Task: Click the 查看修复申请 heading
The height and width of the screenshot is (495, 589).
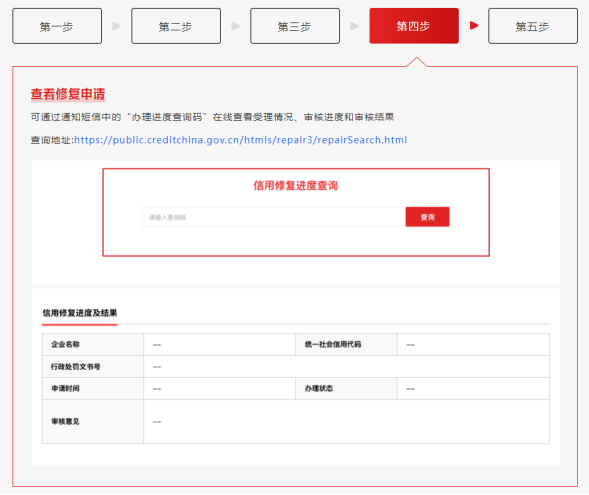Action: point(68,94)
